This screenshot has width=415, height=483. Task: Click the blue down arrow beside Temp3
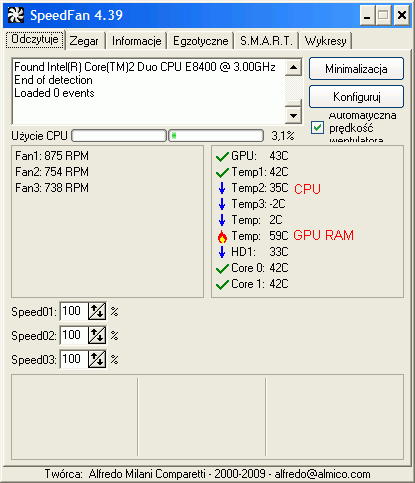point(222,204)
